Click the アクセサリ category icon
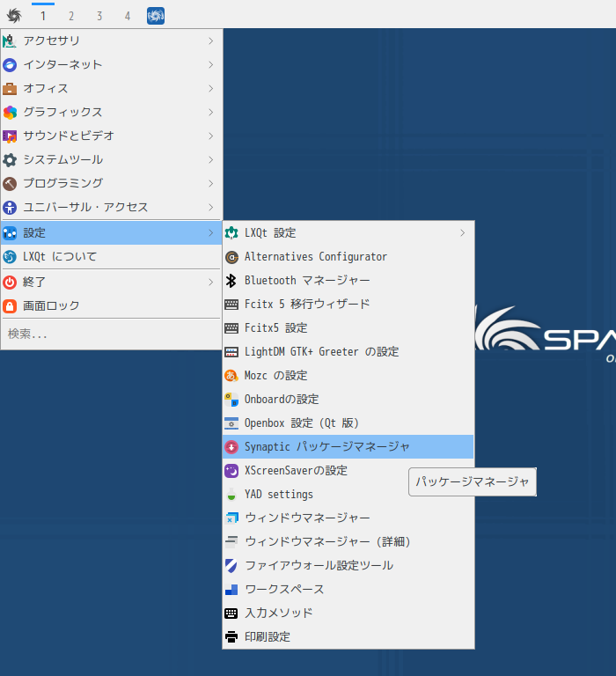Image resolution: width=616 pixels, height=676 pixels. click(x=10, y=41)
